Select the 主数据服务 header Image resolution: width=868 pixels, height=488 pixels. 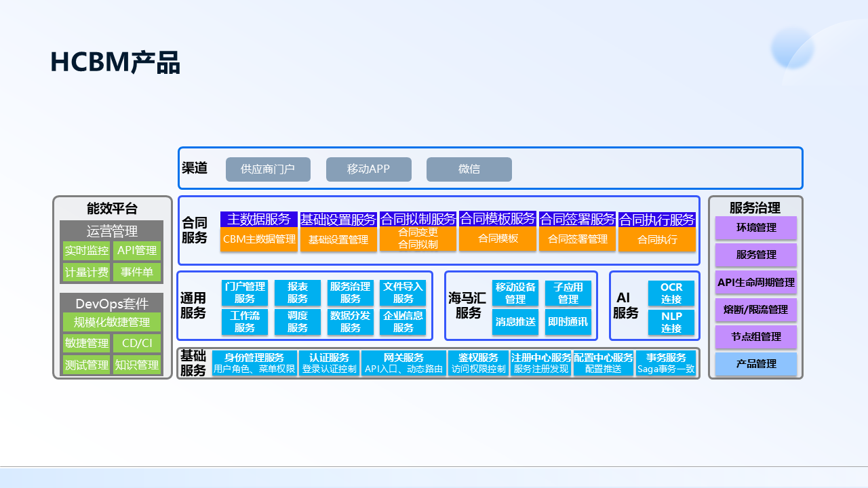tap(258, 220)
